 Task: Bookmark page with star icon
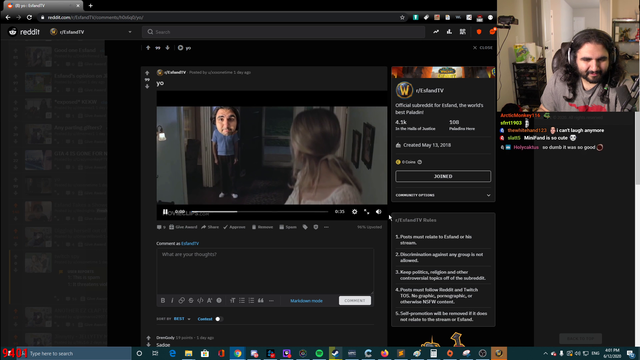[402, 17]
